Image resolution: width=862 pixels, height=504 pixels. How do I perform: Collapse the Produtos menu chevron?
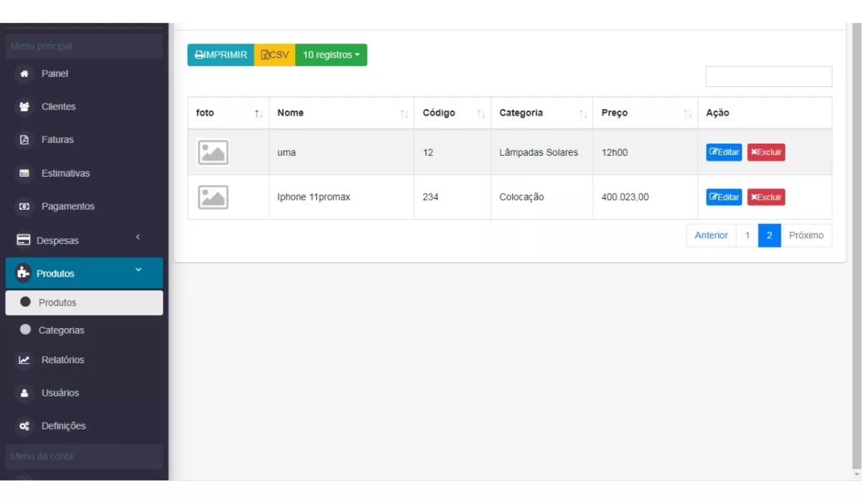[138, 270]
